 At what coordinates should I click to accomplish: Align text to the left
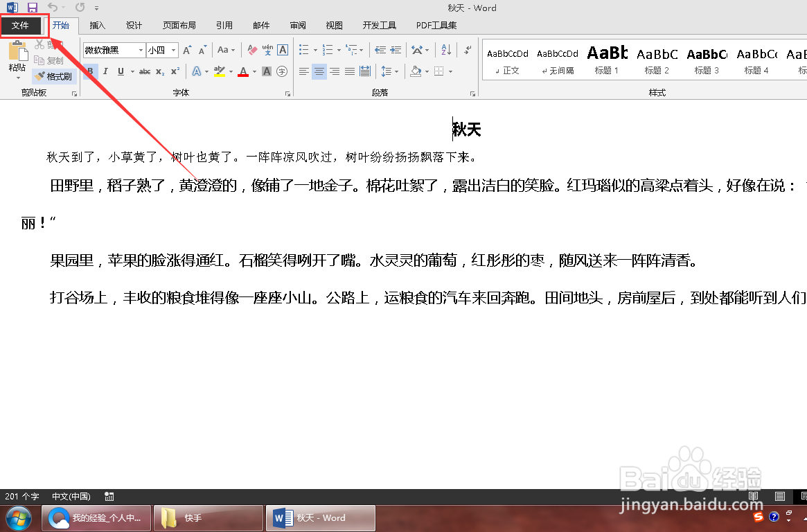[x=304, y=71]
